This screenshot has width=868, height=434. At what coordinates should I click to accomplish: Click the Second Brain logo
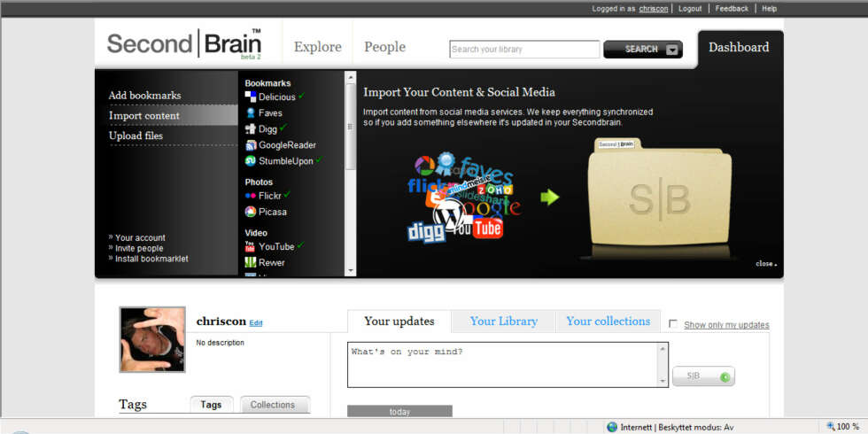184,43
